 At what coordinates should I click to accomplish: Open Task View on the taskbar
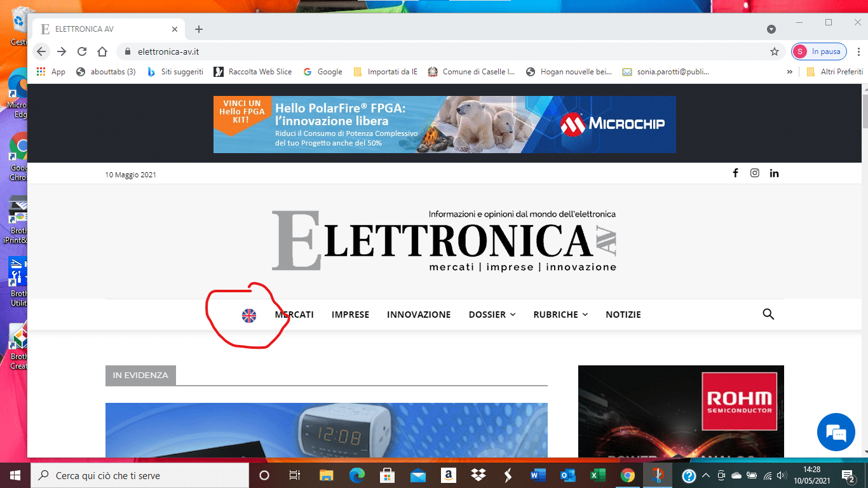tap(295, 475)
